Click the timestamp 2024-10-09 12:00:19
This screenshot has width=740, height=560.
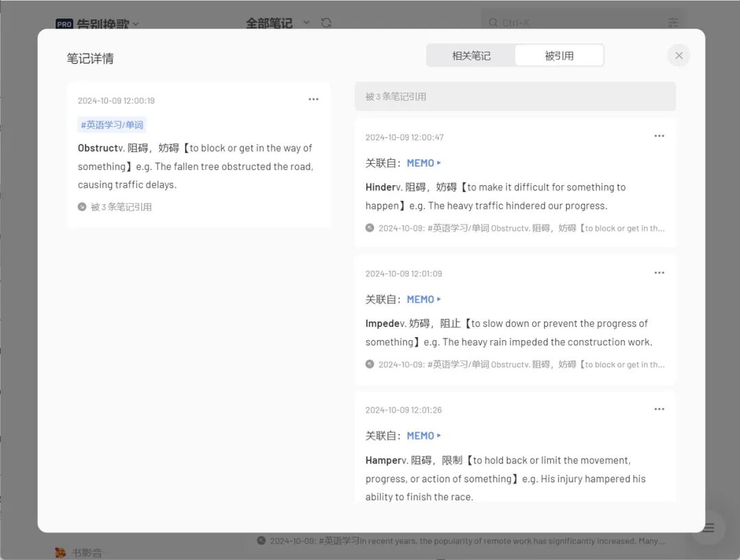point(116,101)
